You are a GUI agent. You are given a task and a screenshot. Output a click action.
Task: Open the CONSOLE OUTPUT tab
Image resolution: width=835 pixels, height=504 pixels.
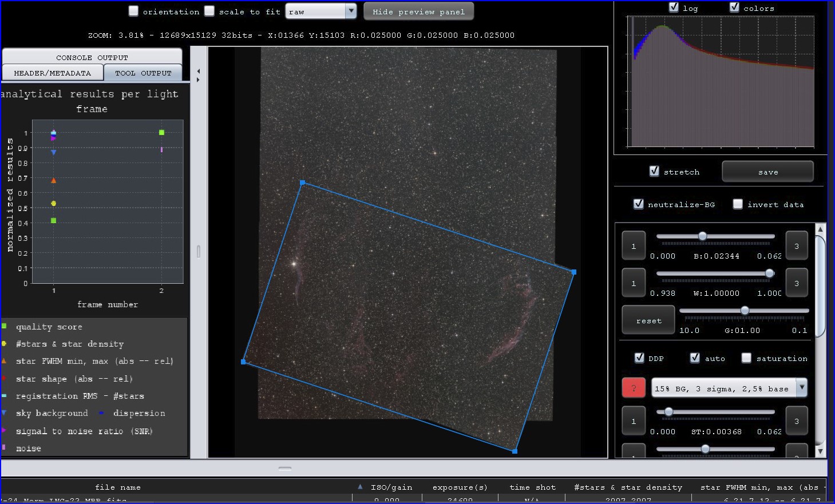pyautogui.click(x=92, y=57)
